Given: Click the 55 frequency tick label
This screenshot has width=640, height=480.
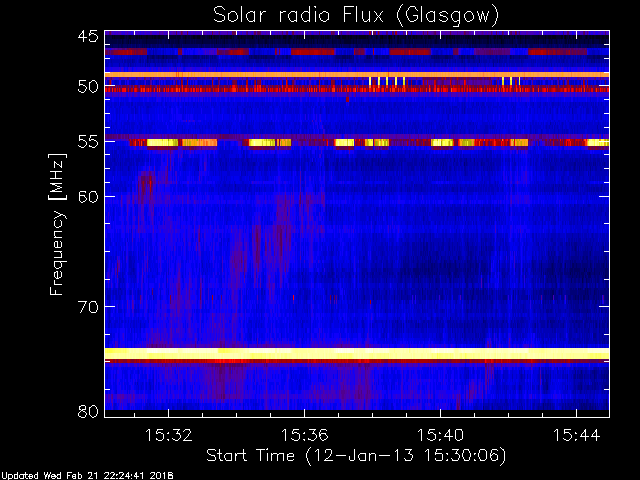Looking at the screenshot, I should tap(88, 142).
